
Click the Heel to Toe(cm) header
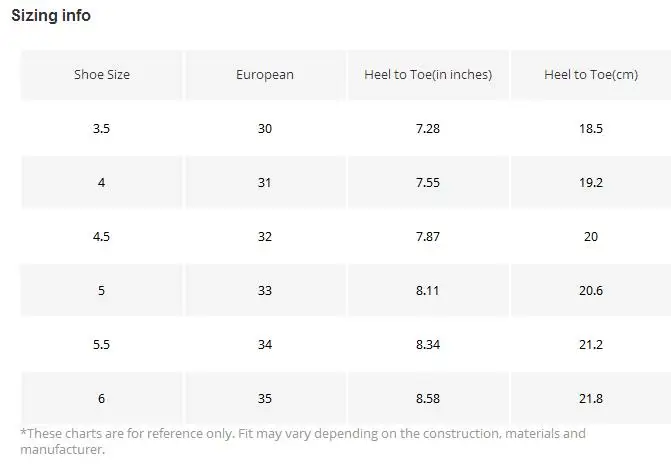click(x=591, y=74)
